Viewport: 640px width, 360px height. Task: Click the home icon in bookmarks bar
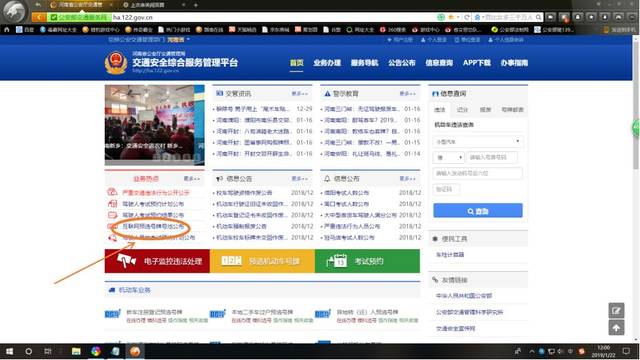point(7,29)
